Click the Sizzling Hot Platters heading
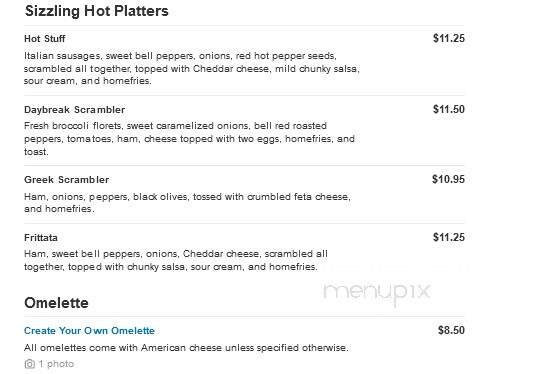The image size is (556, 374). pyautogui.click(x=96, y=11)
